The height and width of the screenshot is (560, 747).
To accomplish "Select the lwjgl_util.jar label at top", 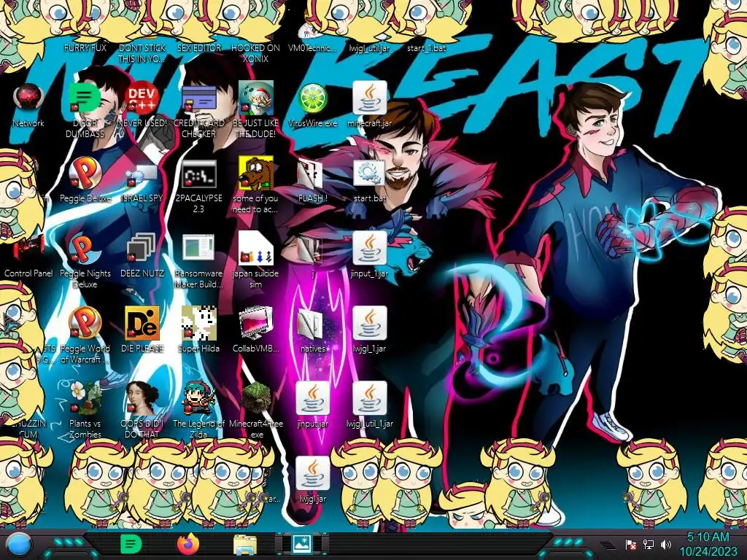I will click(x=369, y=48).
